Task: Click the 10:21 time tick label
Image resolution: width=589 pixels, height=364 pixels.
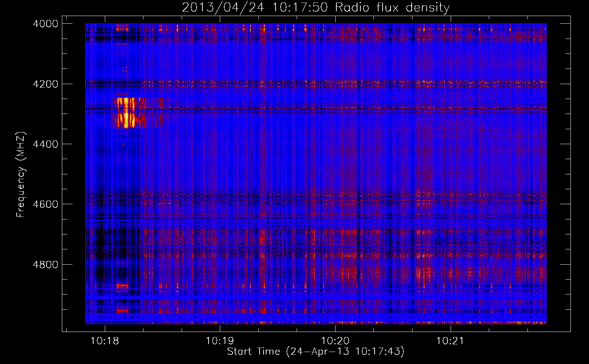Action: click(x=451, y=341)
